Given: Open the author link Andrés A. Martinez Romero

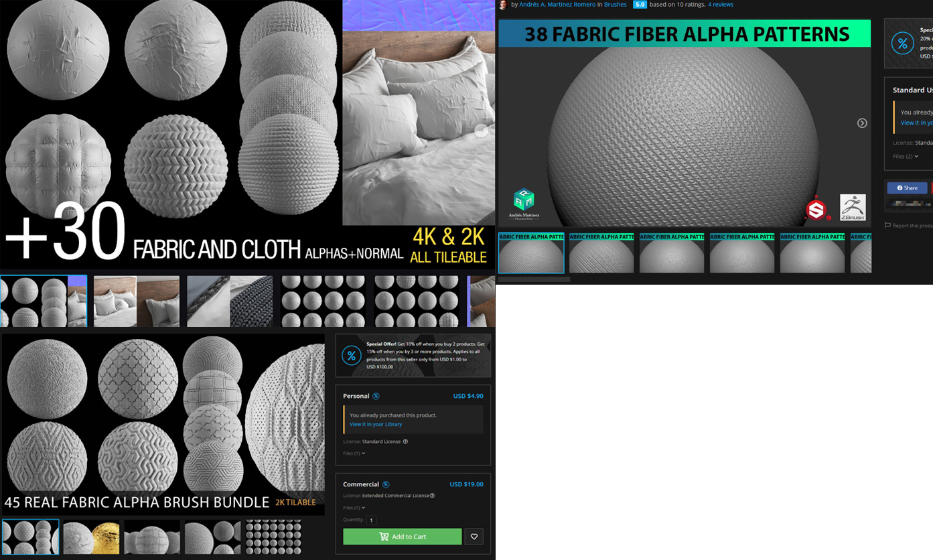Looking at the screenshot, I should [557, 5].
